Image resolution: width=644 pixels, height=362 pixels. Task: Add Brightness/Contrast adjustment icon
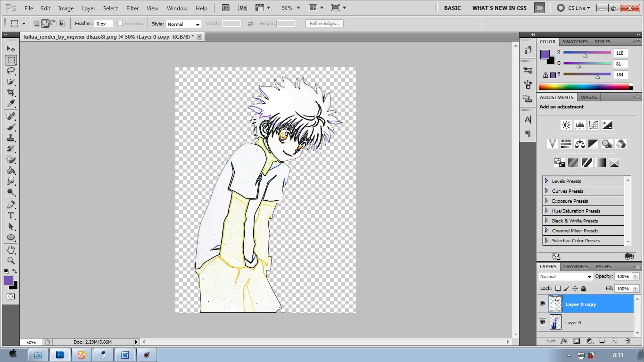pyautogui.click(x=566, y=125)
